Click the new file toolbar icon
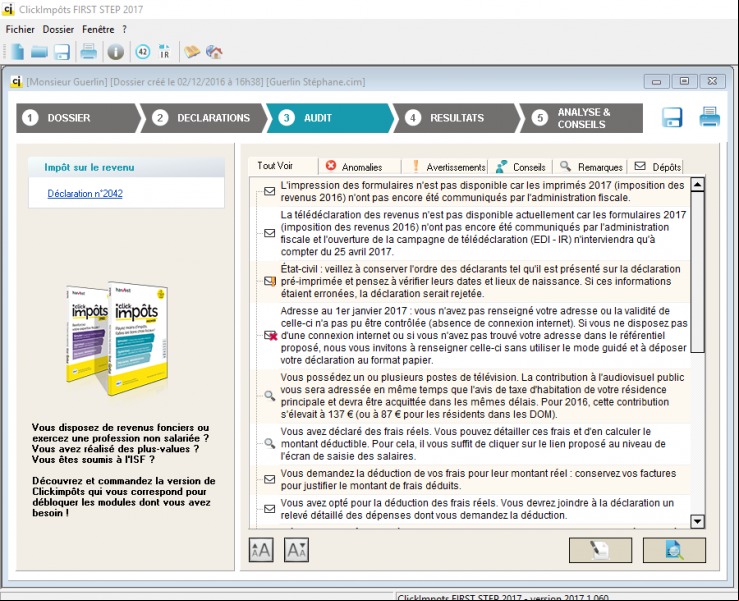Image resolution: width=739 pixels, height=601 pixels. (18, 52)
